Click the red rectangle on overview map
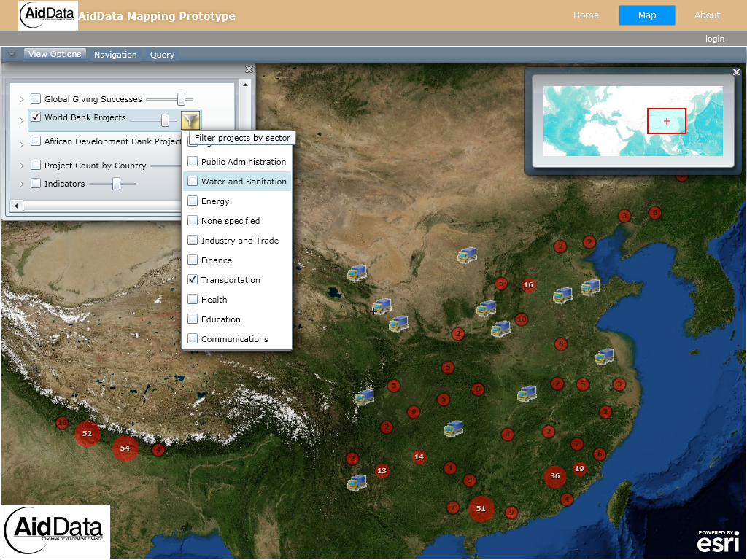 (667, 121)
